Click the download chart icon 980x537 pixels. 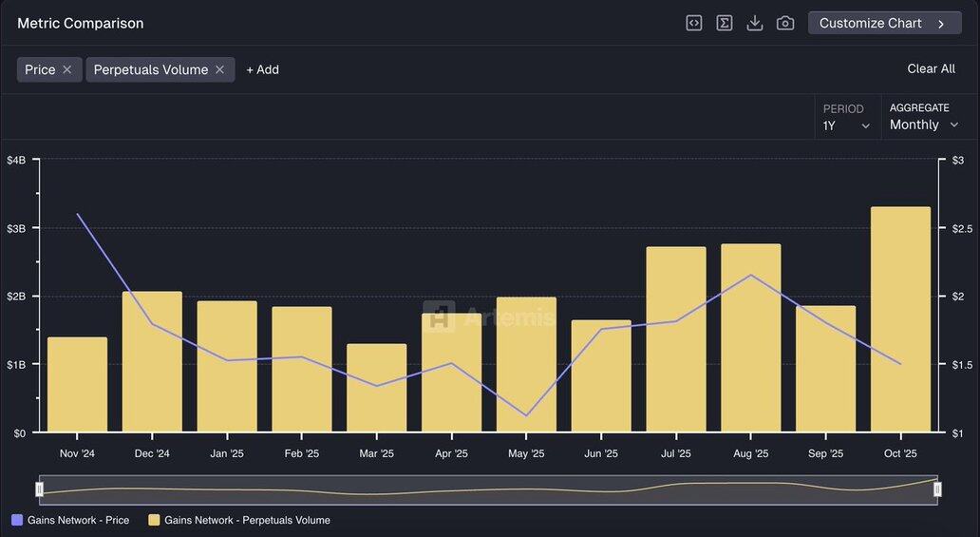pyautogui.click(x=755, y=23)
